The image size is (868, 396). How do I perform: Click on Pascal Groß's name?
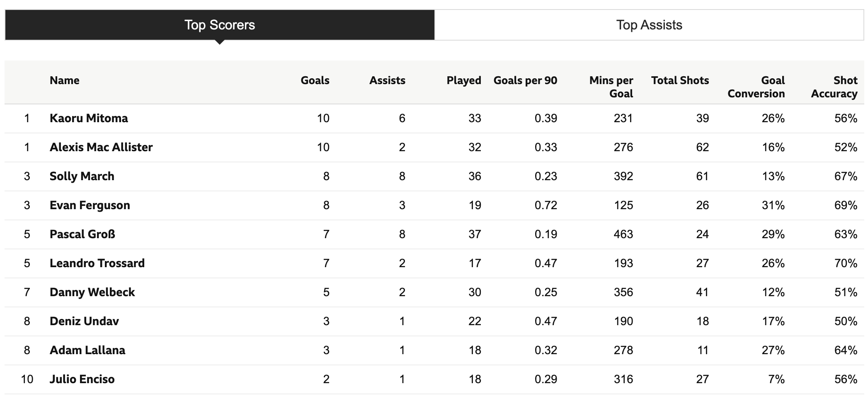(82, 234)
